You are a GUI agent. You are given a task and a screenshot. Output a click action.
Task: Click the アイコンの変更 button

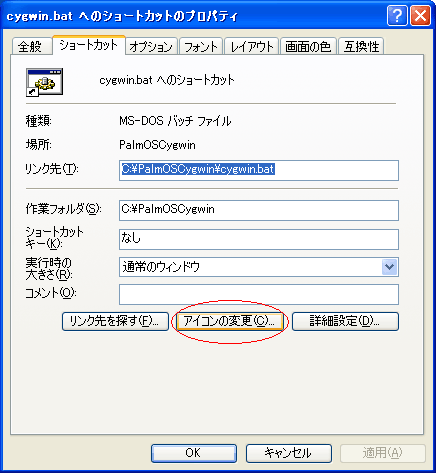click(x=230, y=321)
